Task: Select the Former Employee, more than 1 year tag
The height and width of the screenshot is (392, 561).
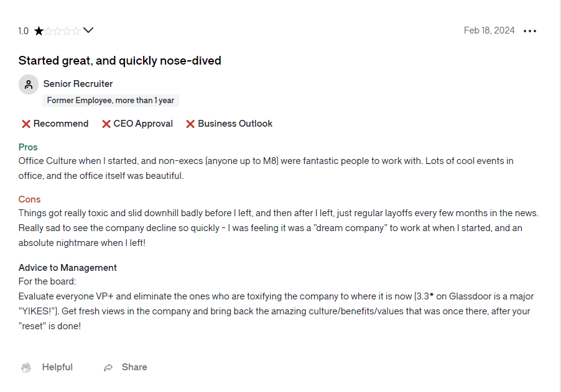Action: (111, 101)
